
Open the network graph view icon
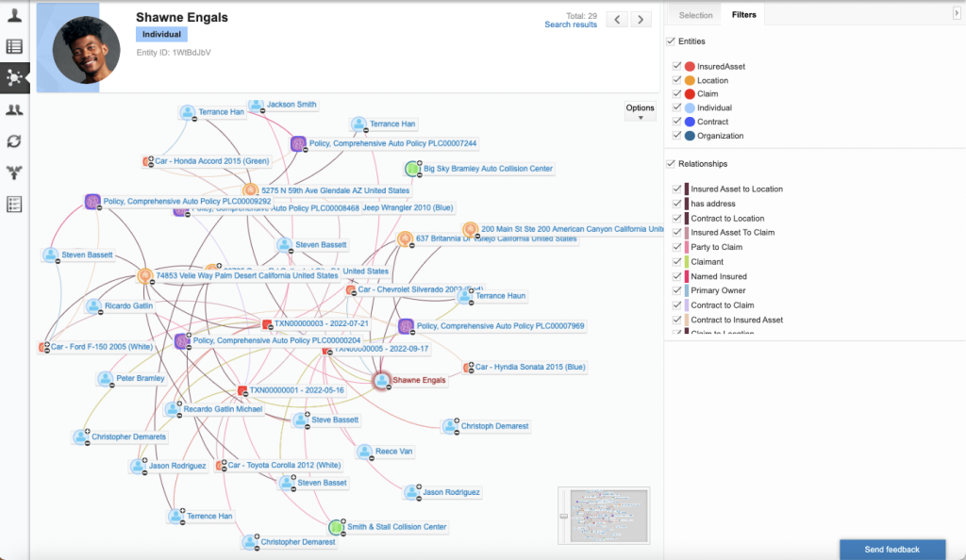14,77
